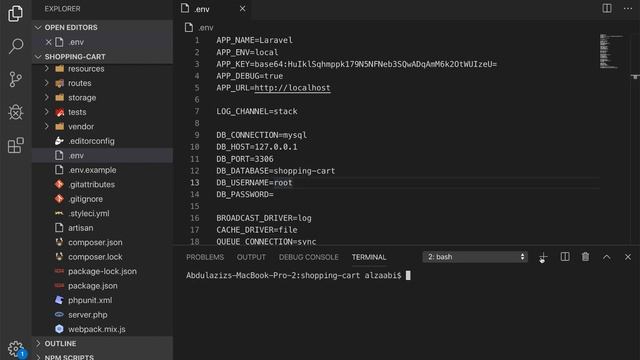Create a new terminal with plus icon
The image size is (640, 360).
click(x=542, y=257)
